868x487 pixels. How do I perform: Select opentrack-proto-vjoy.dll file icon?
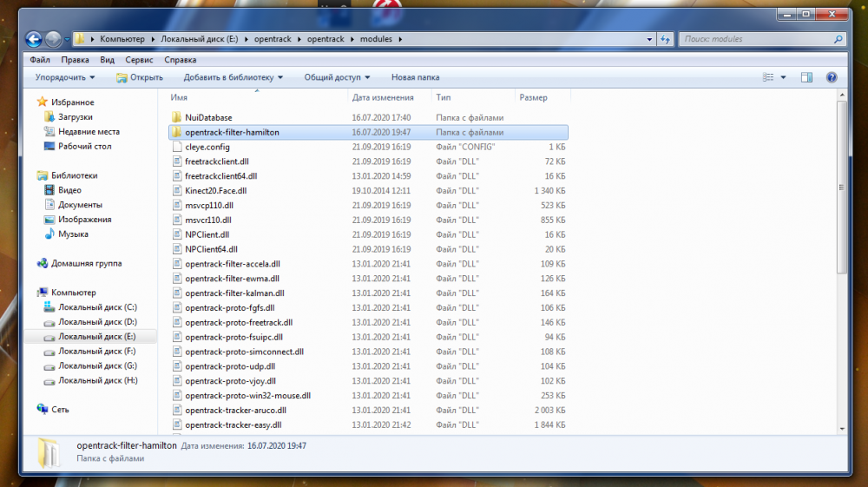pos(176,381)
